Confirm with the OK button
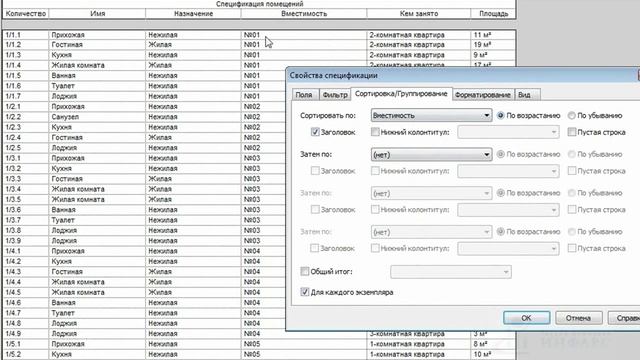The height and width of the screenshot is (360, 640). 526,318
